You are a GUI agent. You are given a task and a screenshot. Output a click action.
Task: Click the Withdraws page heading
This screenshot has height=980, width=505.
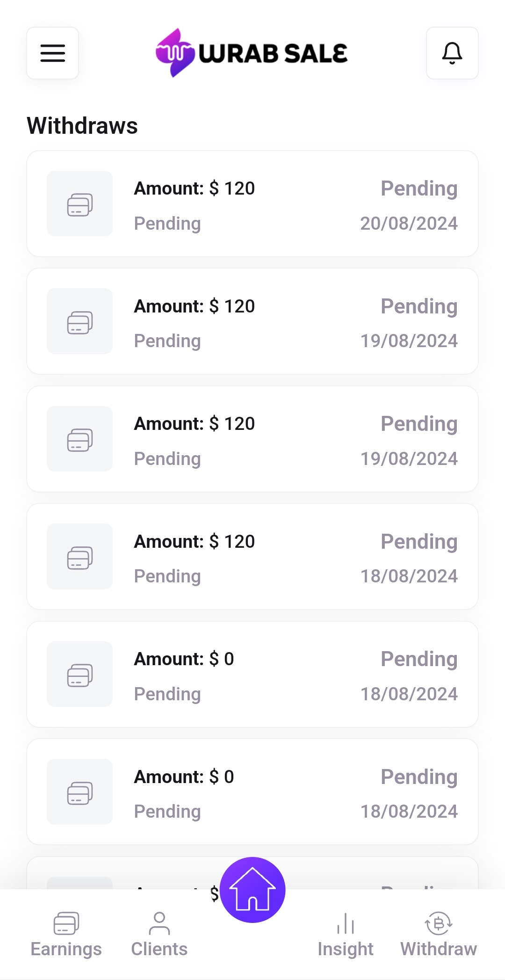(x=82, y=125)
